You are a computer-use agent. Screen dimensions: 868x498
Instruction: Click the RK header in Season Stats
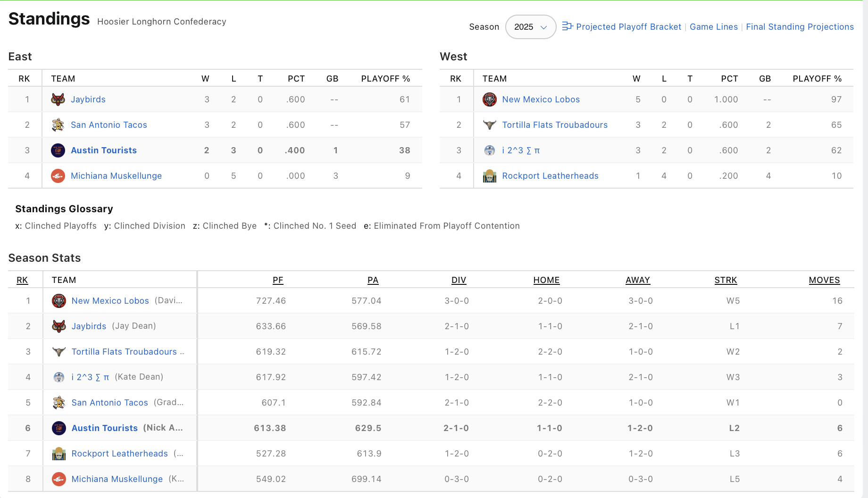tap(22, 280)
